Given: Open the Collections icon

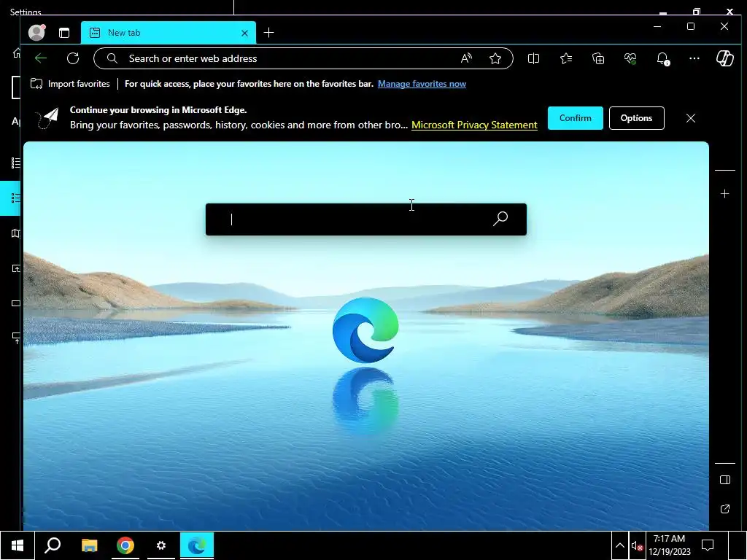Looking at the screenshot, I should click(x=598, y=58).
